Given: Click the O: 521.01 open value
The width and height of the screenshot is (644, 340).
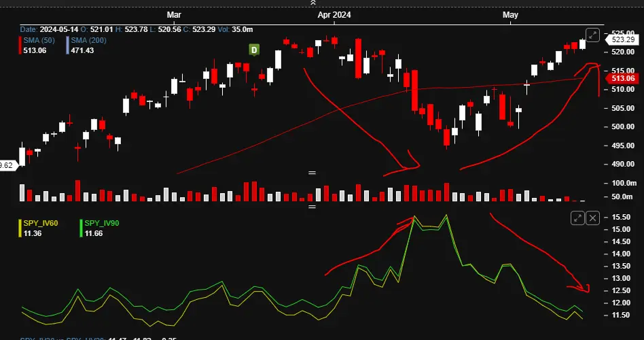Looking at the screenshot, I should 96,30.
